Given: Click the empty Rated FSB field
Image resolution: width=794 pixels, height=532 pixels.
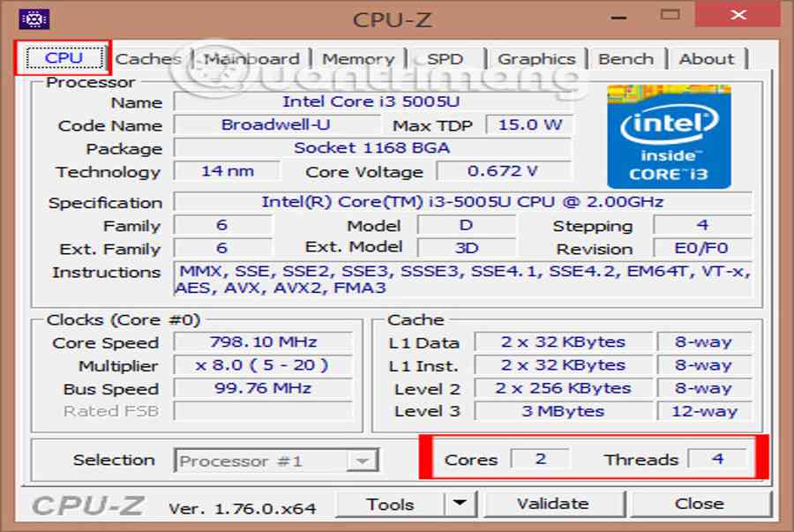Looking at the screenshot, I should 263,411.
